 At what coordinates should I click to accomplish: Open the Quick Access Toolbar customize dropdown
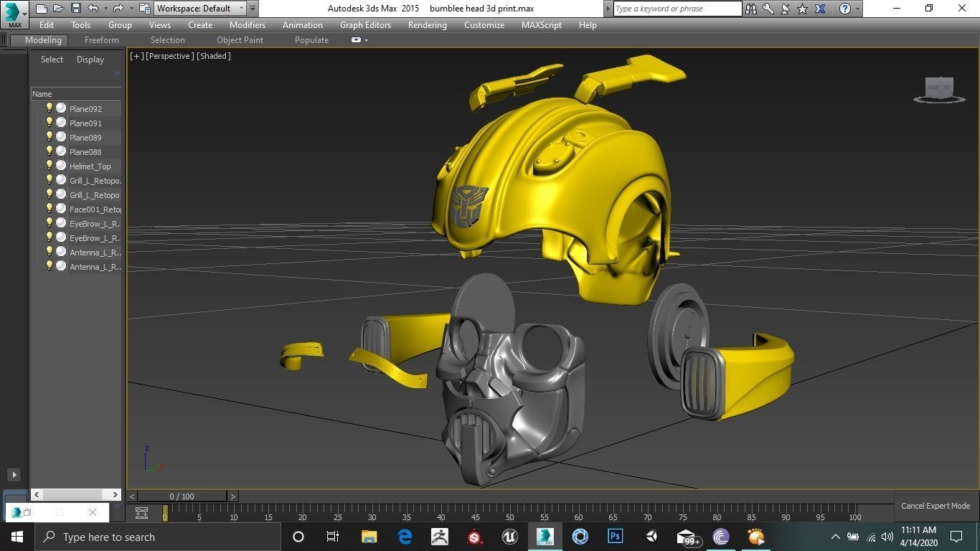click(x=253, y=9)
